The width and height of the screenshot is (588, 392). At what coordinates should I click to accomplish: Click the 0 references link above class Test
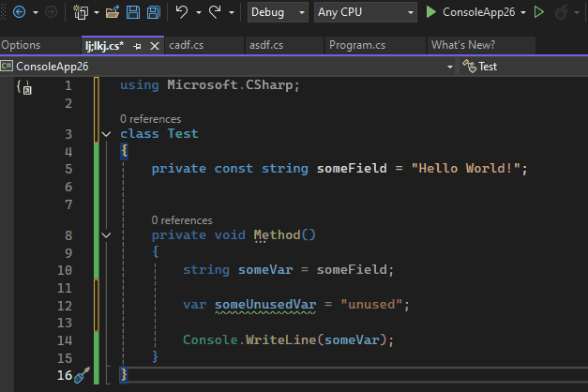coord(150,119)
